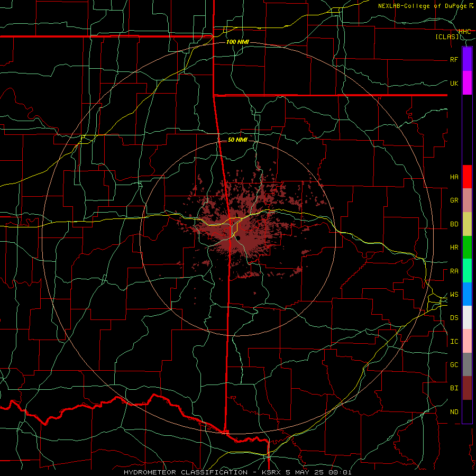Click the pinkish GR legend swatch
The image size is (476, 476).
tap(467, 200)
